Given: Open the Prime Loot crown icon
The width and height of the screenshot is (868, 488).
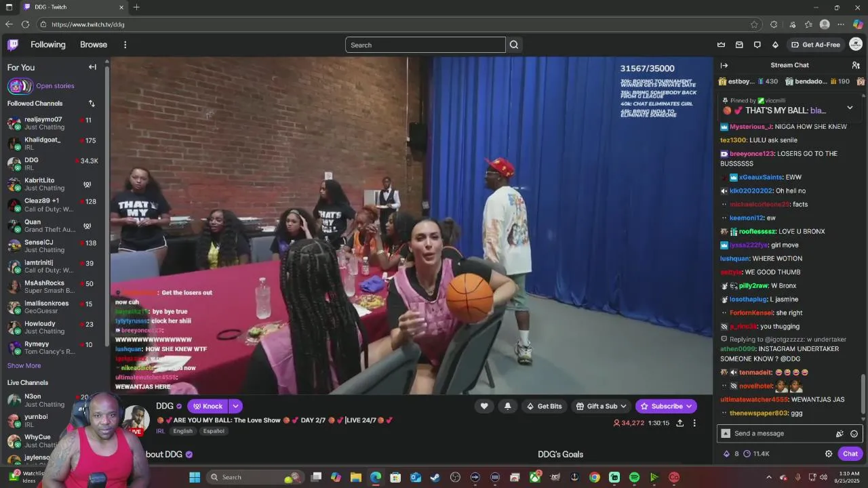Looking at the screenshot, I should [x=721, y=45].
